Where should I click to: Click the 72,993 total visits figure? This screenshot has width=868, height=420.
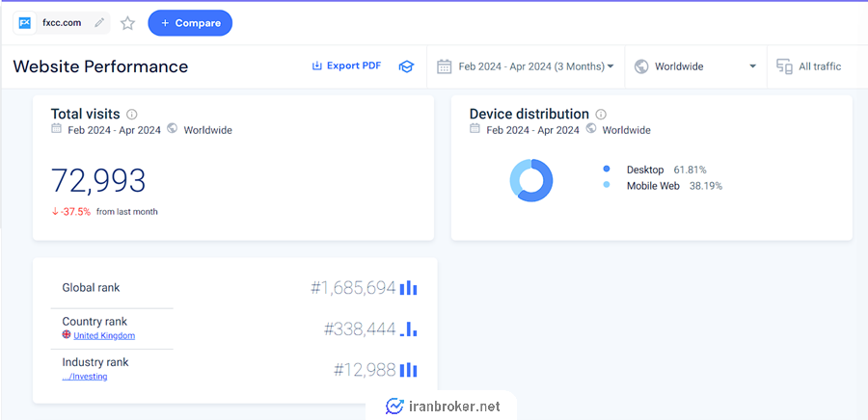click(x=98, y=180)
